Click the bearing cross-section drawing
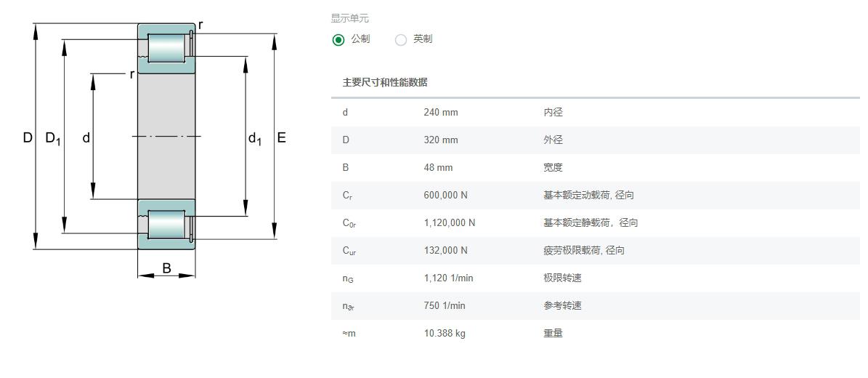This screenshot has height=378, width=868. (x=157, y=148)
